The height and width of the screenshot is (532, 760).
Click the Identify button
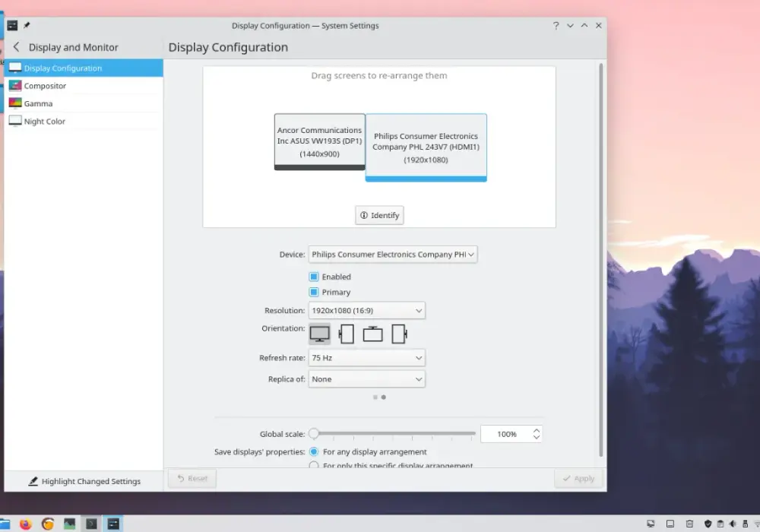point(379,215)
